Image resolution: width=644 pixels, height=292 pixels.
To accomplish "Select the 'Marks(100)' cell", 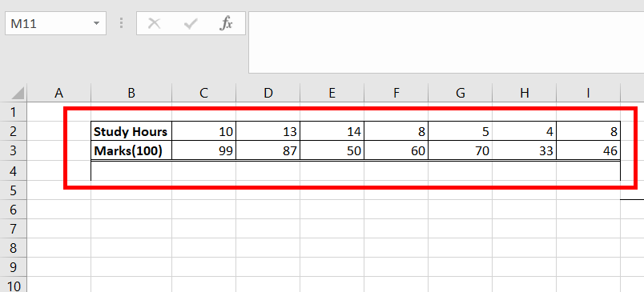I will [131, 150].
